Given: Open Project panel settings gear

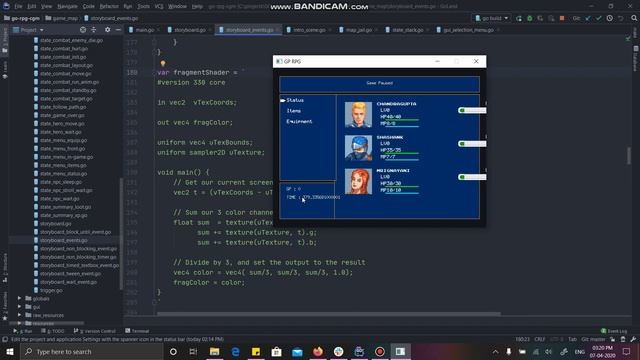Looking at the screenshot, I should click(107, 30).
